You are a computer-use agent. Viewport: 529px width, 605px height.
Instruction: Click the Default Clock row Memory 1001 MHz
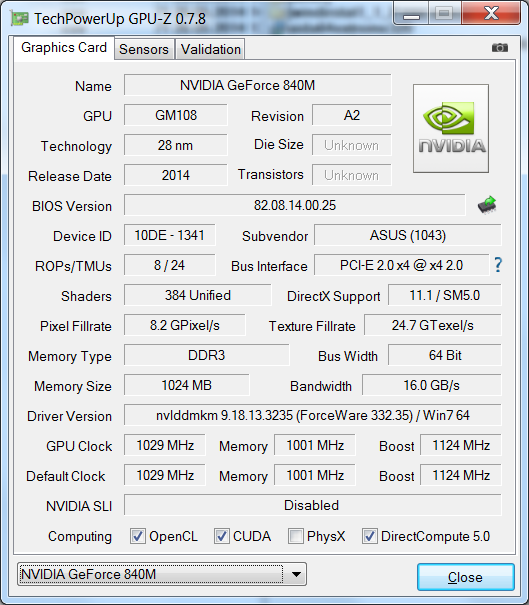tap(315, 475)
